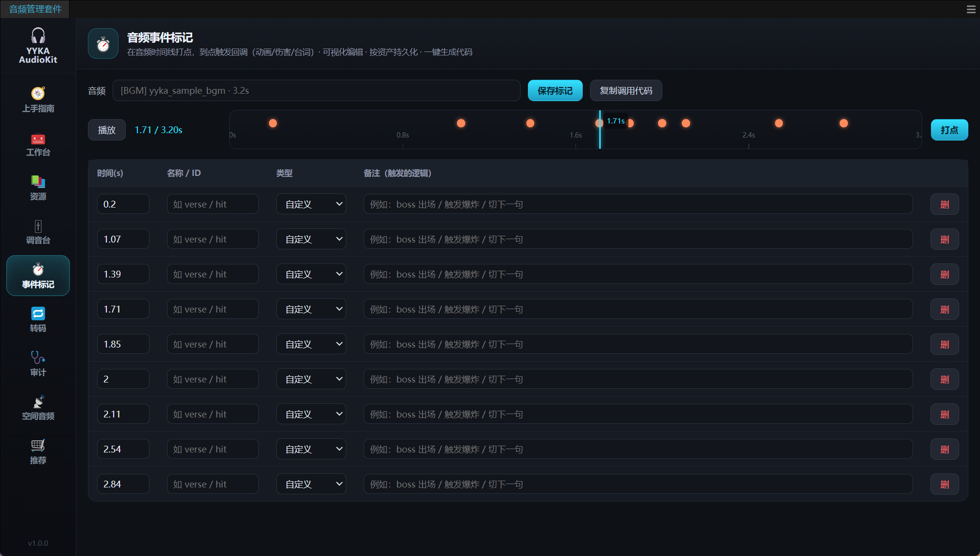Click the note field in the 1.39 row

pos(638,274)
